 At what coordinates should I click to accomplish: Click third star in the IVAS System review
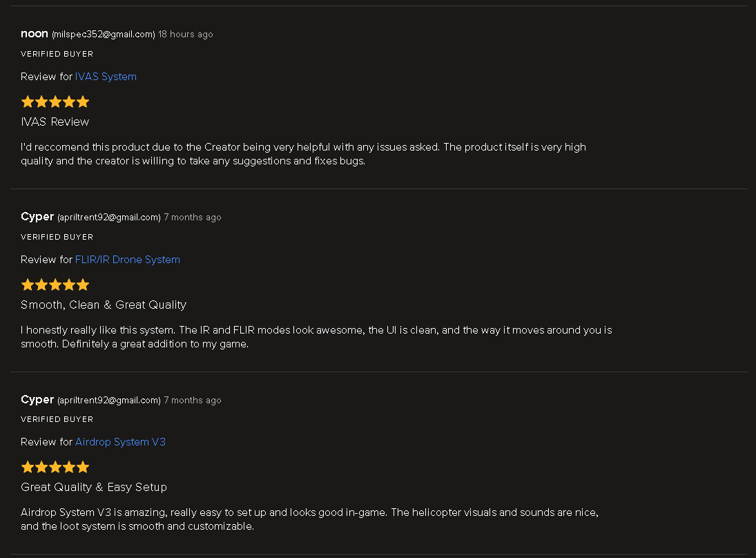(55, 102)
